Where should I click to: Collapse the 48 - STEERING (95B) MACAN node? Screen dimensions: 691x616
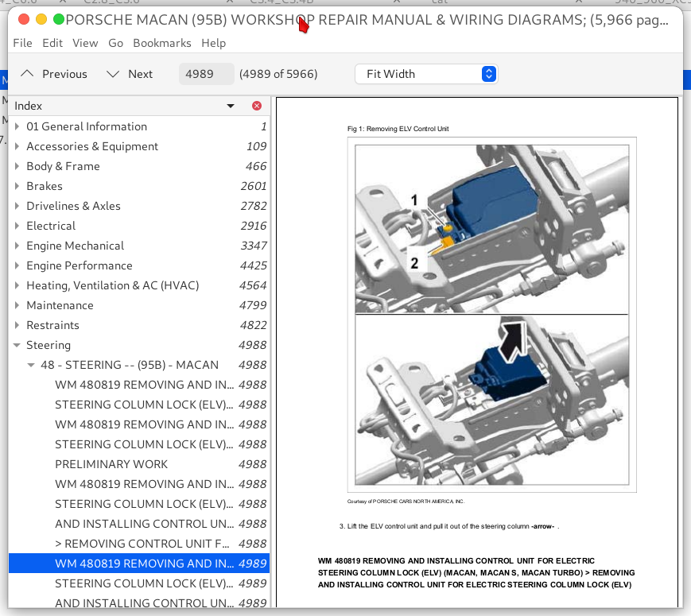31,365
